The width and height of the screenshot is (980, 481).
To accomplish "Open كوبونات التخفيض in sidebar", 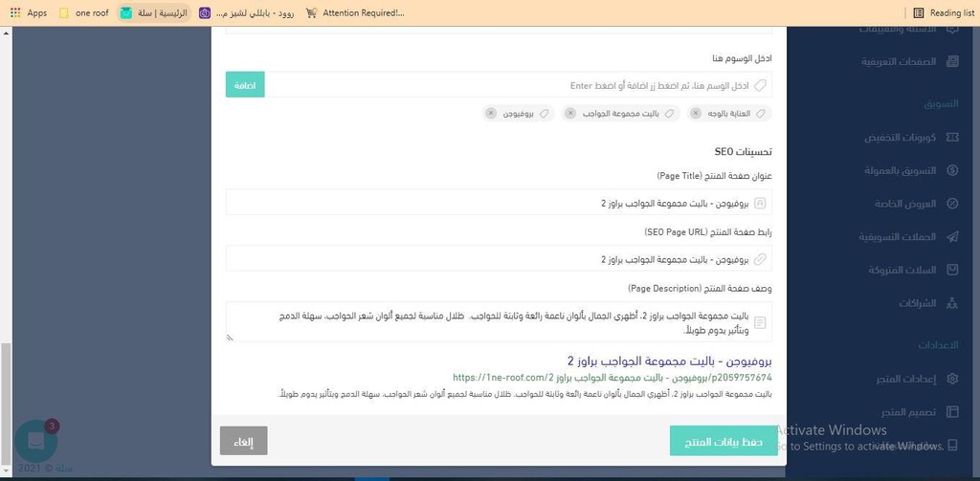I will pos(900,138).
